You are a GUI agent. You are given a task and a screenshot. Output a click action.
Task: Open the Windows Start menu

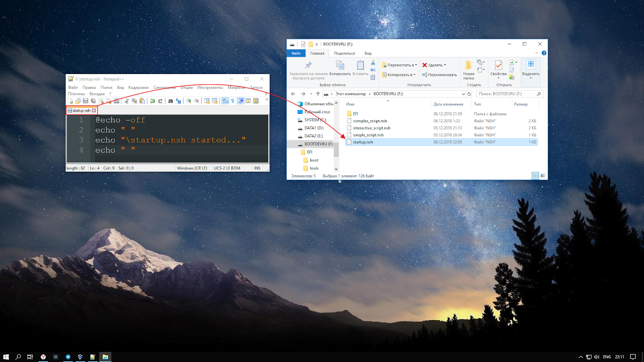(x=6, y=357)
